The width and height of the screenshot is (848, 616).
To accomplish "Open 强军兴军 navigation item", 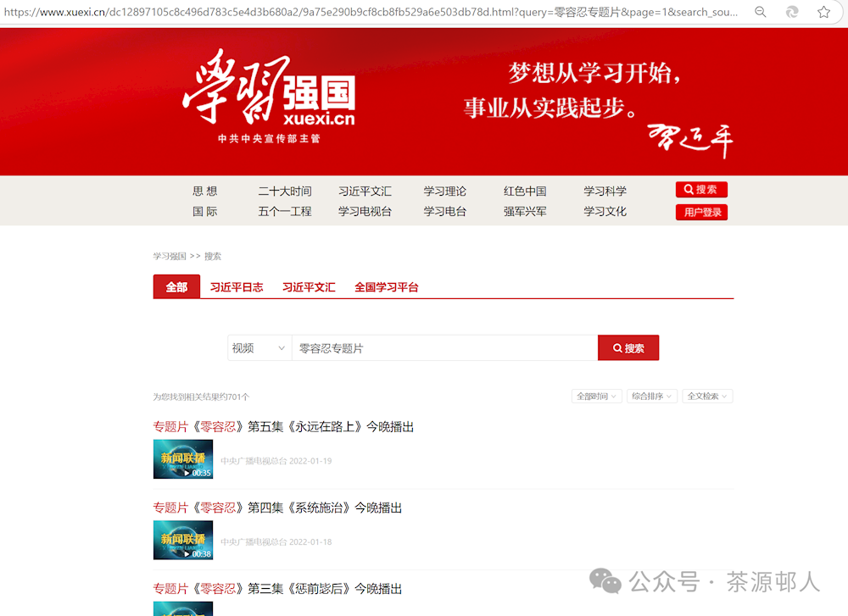I will click(525, 211).
